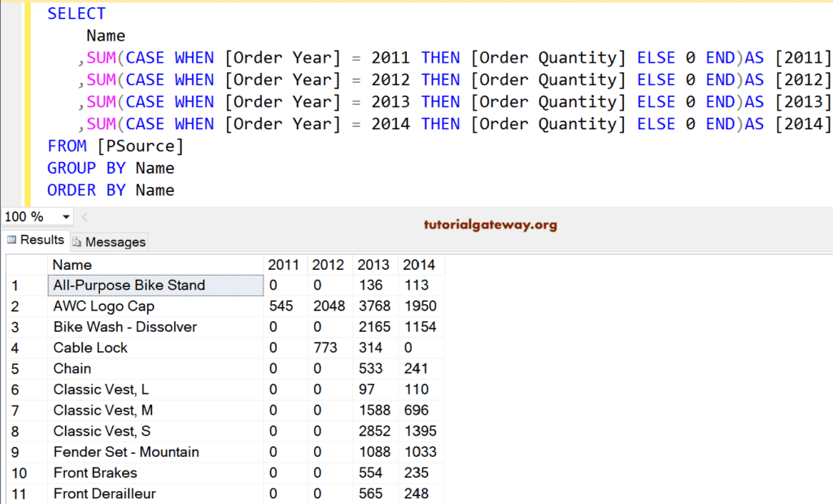The width and height of the screenshot is (833, 504).
Task: Click the grid icon on the Results tab
Action: pos(15,240)
